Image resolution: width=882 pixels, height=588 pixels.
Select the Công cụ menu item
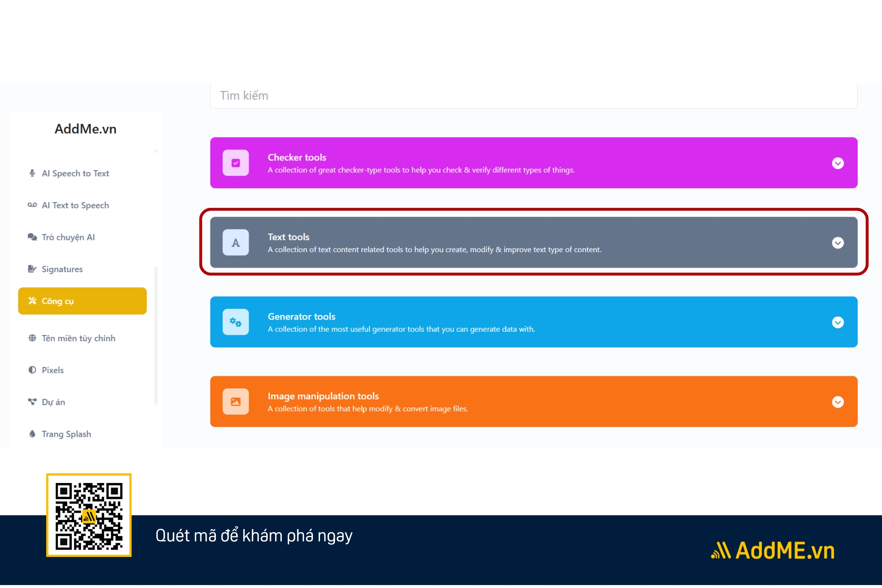point(81,301)
